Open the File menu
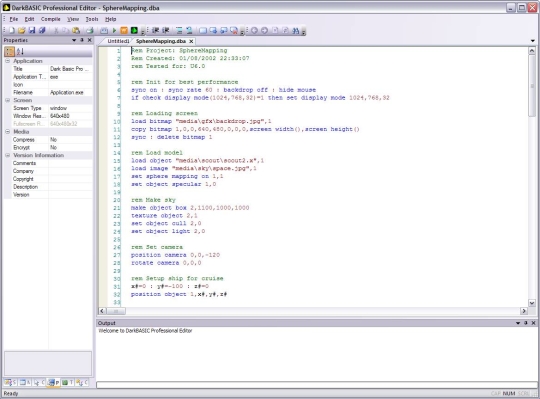This screenshot has width=540, height=399. point(14,19)
